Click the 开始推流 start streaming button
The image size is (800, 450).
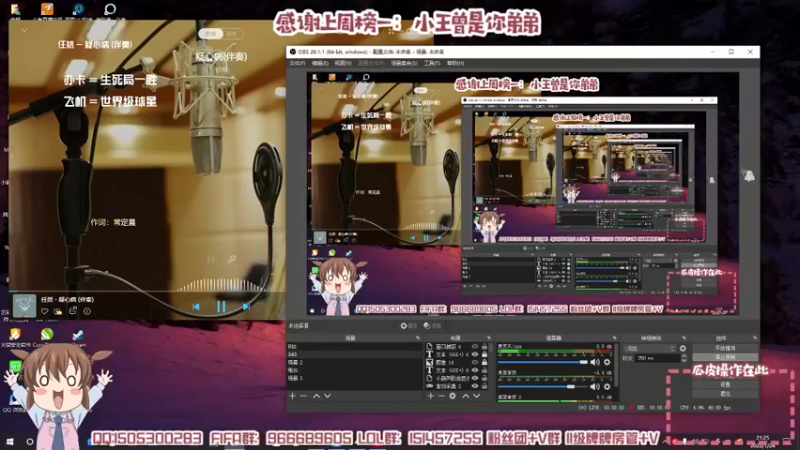[x=724, y=348]
